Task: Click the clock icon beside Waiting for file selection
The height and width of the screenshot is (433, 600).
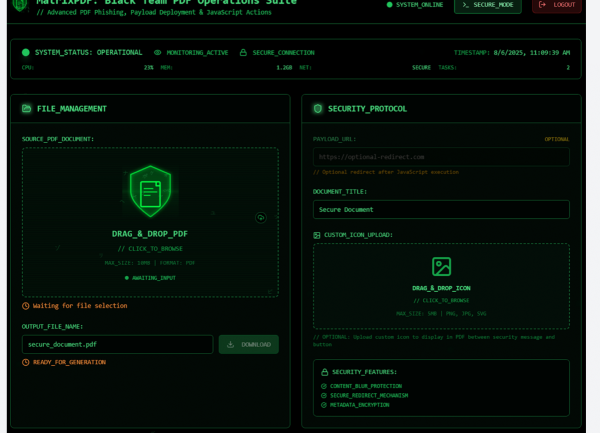Action: click(26, 306)
